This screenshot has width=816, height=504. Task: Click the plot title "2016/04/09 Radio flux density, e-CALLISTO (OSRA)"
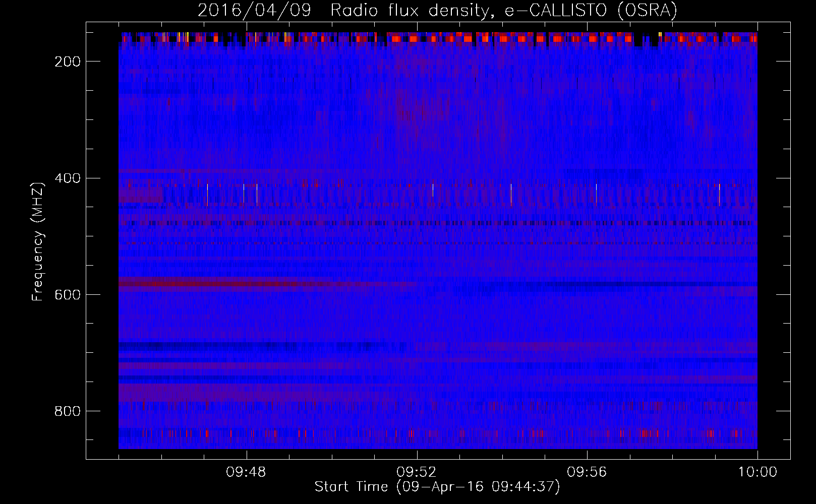(437, 10)
